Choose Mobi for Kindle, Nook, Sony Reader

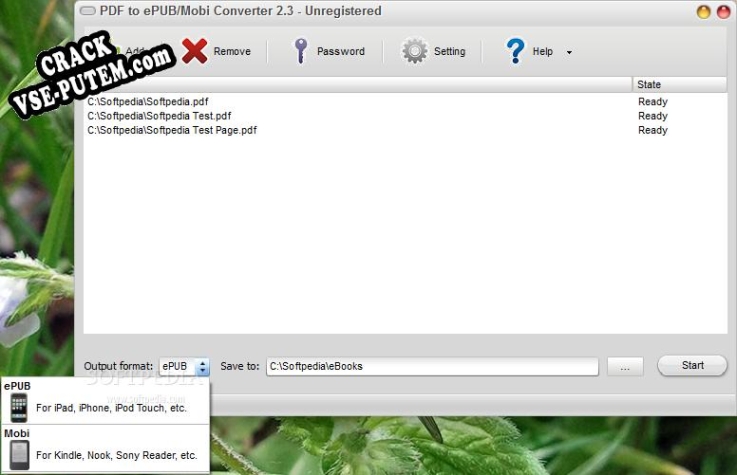click(x=105, y=449)
